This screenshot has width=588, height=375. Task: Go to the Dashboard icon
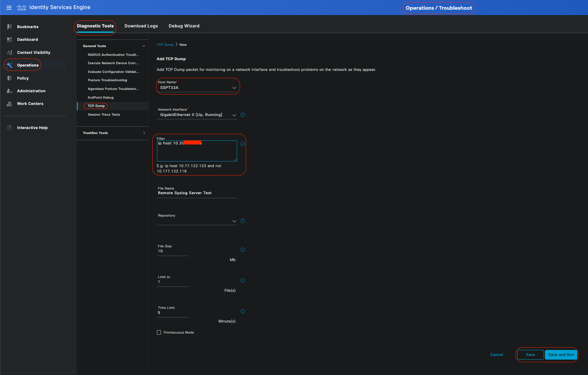point(10,40)
